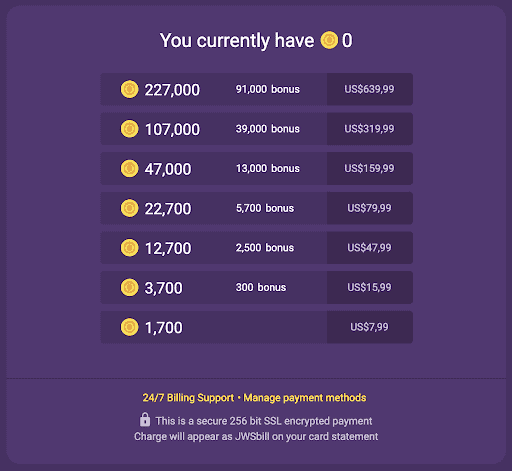Screen dimensions: 512x471
Task: Open Manage payment methods link
Action: point(305,398)
